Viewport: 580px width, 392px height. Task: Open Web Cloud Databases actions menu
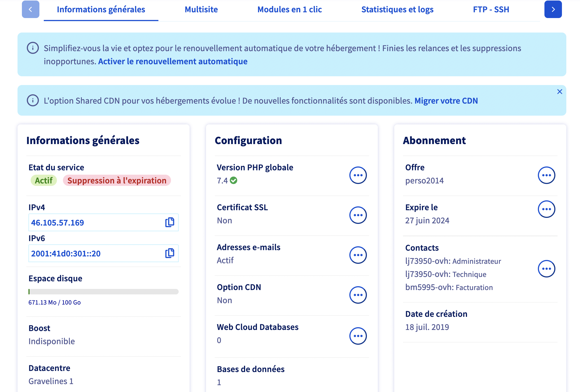point(358,336)
